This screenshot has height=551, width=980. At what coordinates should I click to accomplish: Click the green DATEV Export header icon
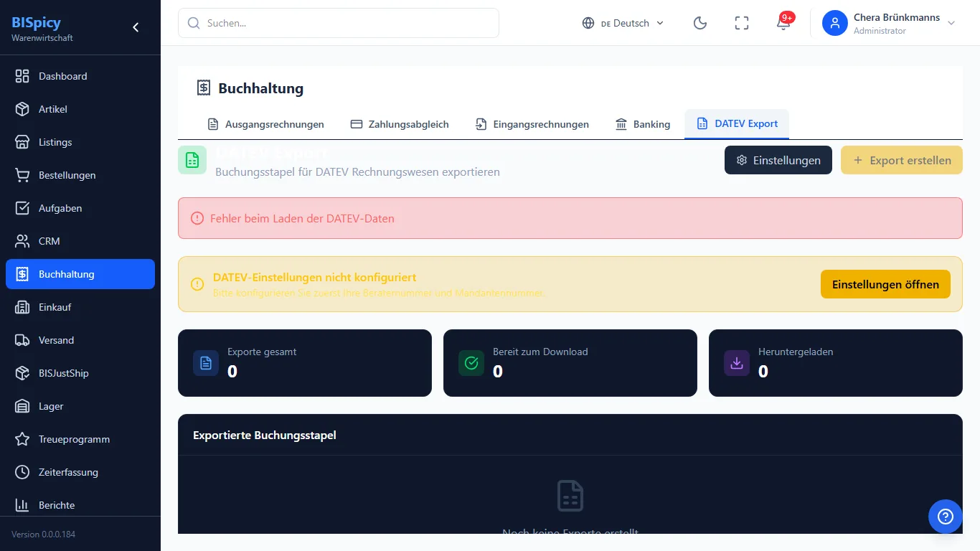click(192, 160)
